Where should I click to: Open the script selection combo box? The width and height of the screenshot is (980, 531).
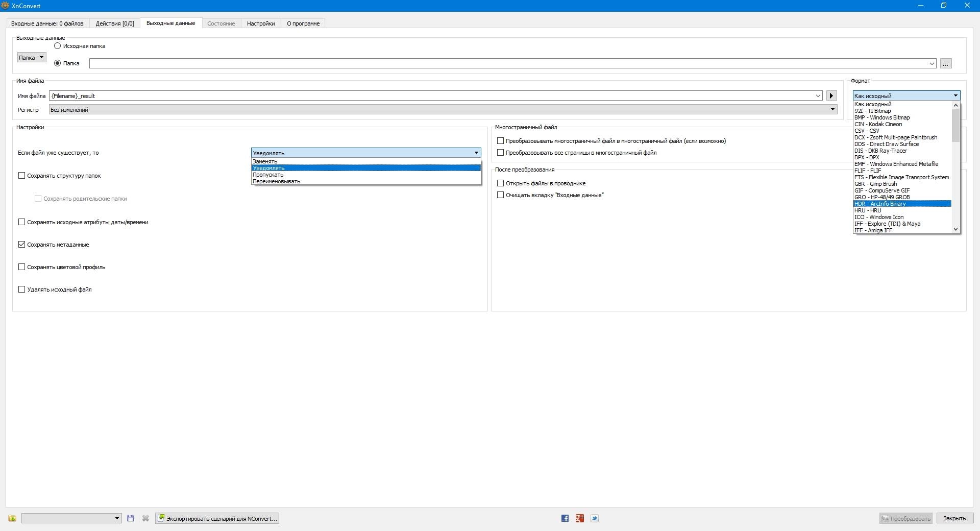71,518
